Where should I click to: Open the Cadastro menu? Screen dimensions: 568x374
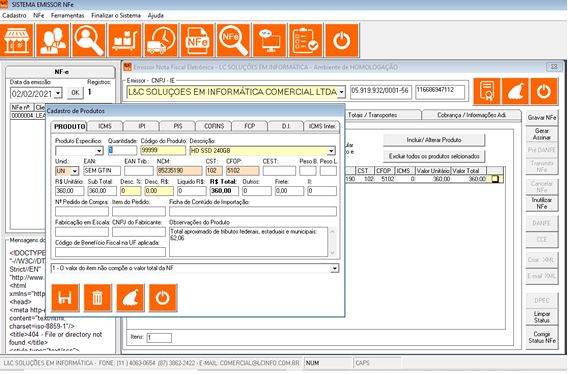click(x=14, y=16)
